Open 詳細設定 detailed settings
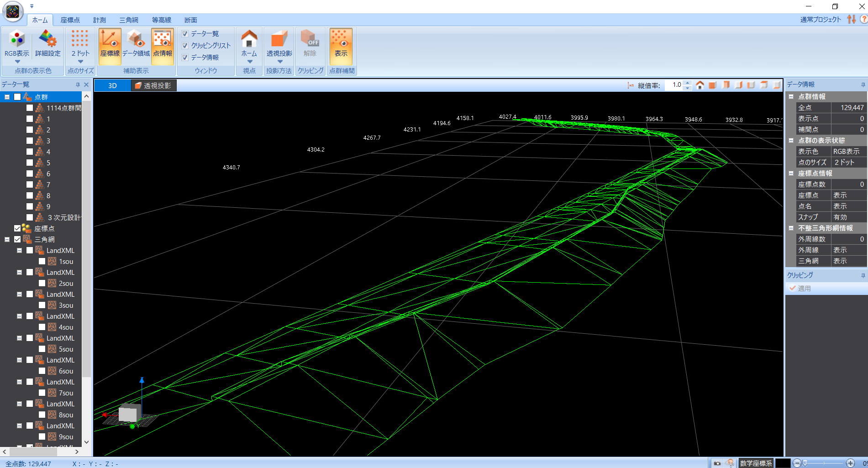Image resolution: width=868 pixels, height=468 pixels. coord(48,44)
